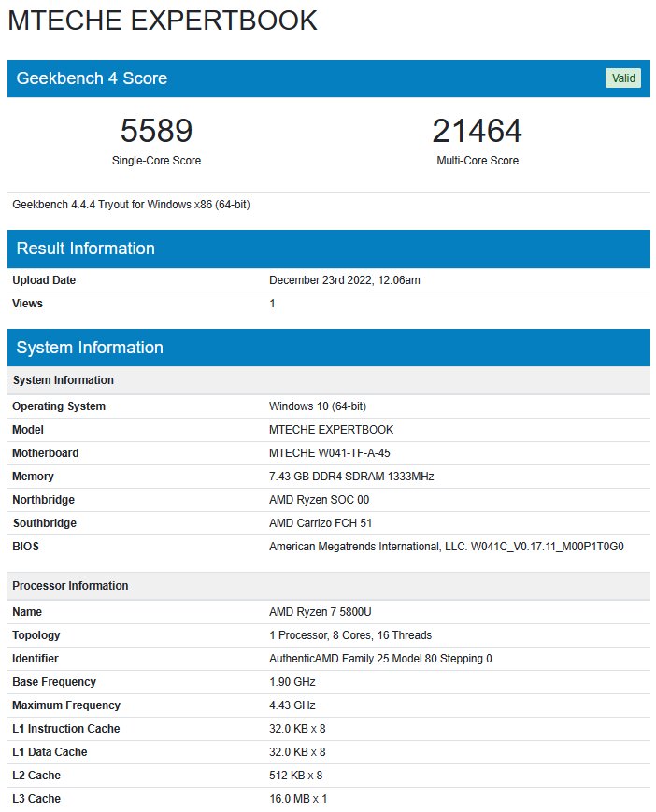656x812 pixels.
Task: Click the Memory label
Action: tap(33, 477)
